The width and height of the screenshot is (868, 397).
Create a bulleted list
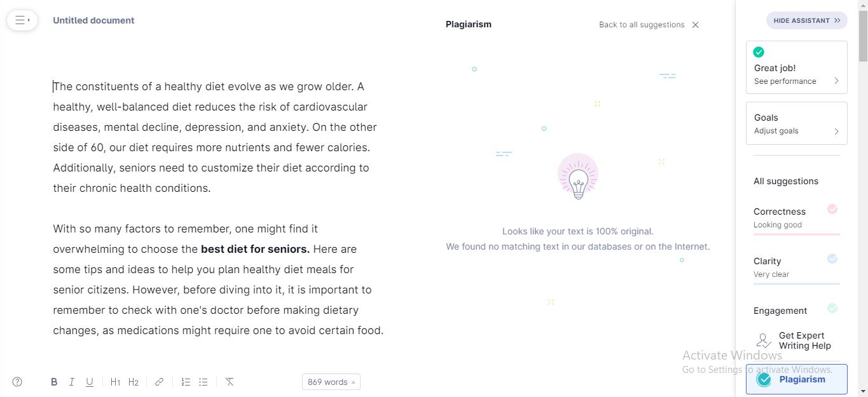click(203, 382)
